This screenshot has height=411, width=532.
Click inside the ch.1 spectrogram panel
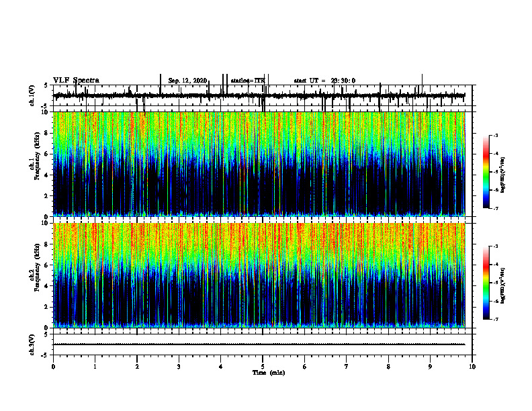(259, 164)
